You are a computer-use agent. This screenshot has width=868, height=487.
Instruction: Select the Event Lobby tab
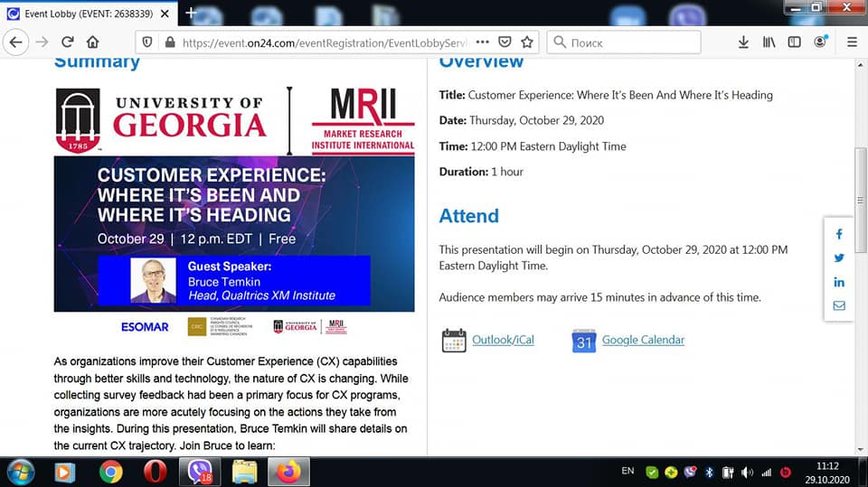(86, 14)
